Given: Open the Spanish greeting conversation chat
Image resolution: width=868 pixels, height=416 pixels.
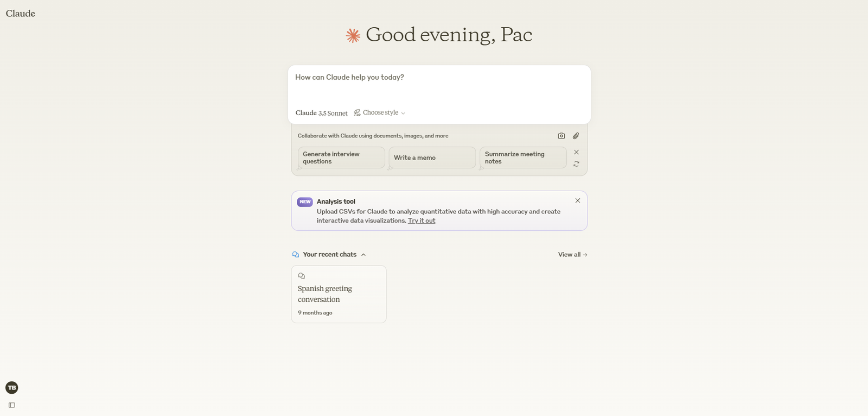Looking at the screenshot, I should (x=339, y=294).
